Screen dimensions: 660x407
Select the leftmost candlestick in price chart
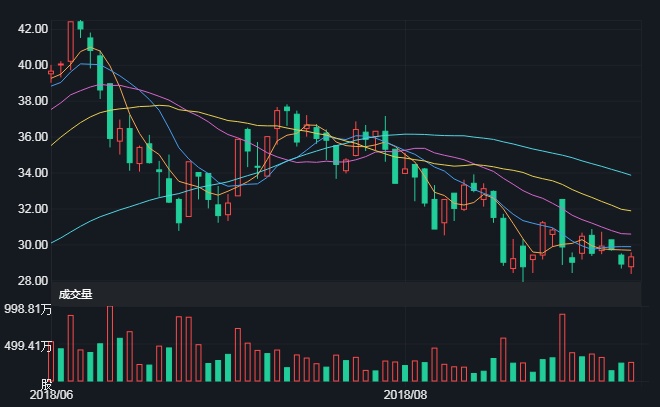[51, 71]
